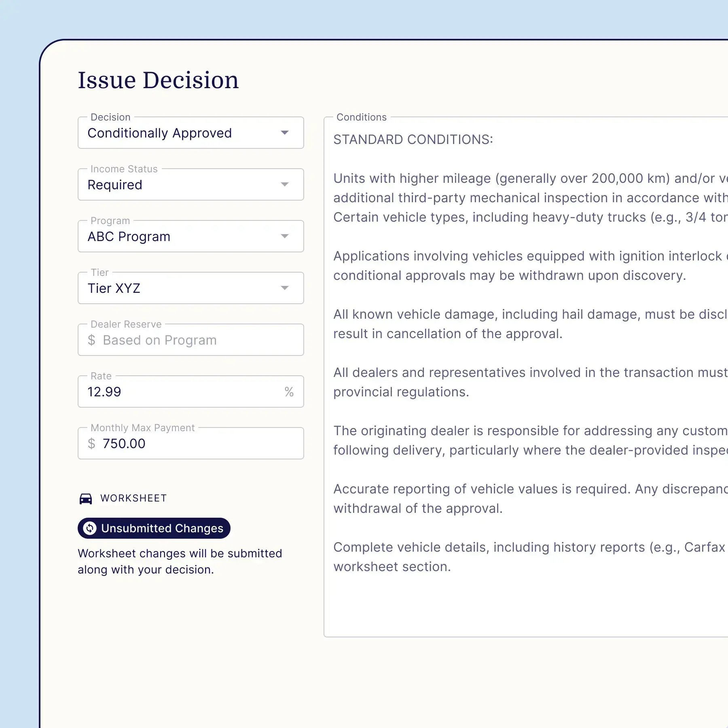Click the dollar sign in Dealer Reserve field
The width and height of the screenshot is (728, 728).
tap(91, 340)
